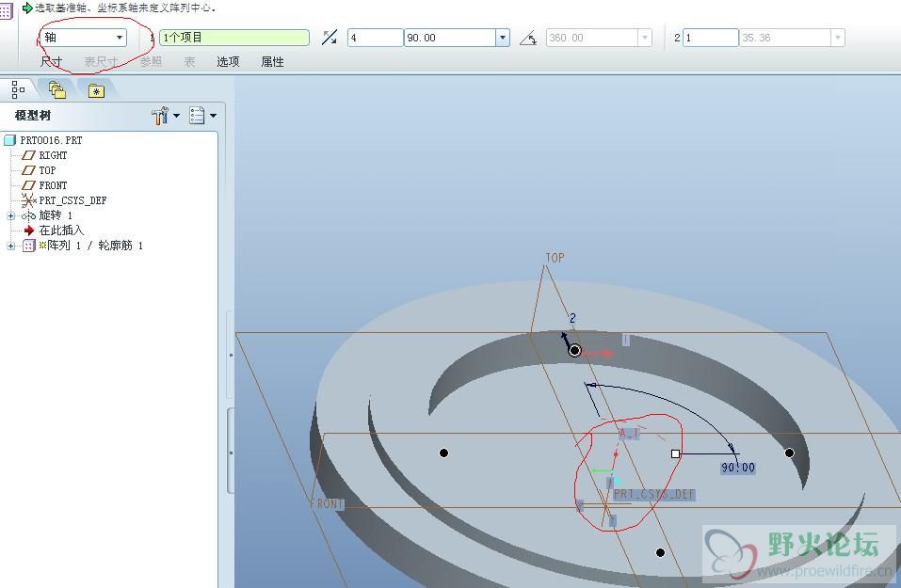Click the model tree show list icon
901x588 pixels.
point(197,116)
